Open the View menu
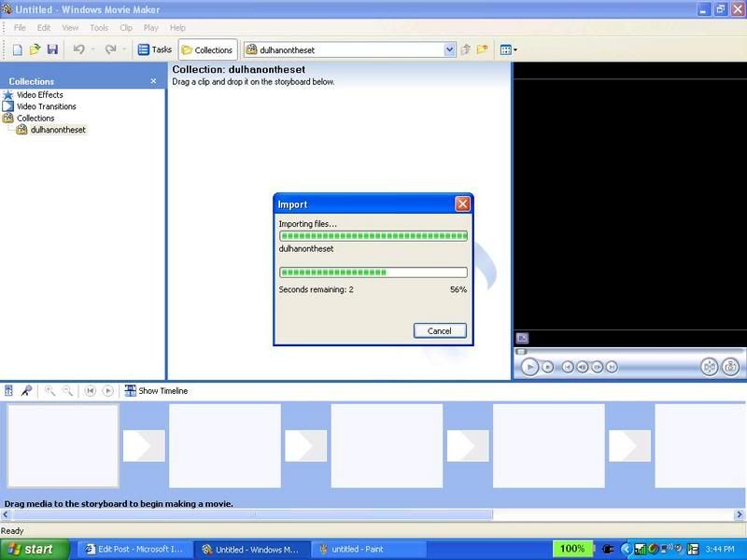This screenshot has height=560, width=747. 70,28
